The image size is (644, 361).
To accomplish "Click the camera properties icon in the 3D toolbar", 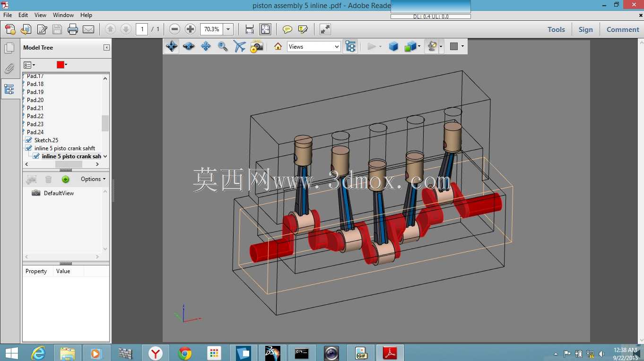I will [x=257, y=46].
